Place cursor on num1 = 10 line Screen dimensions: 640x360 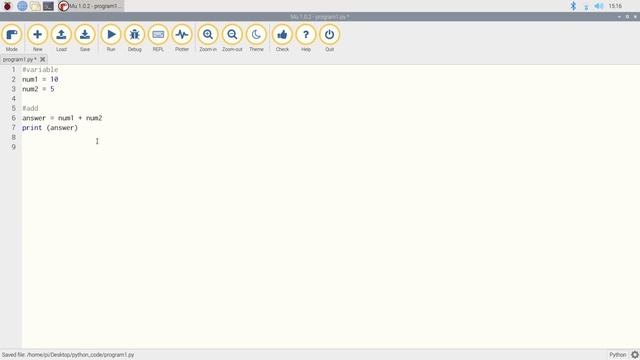coord(40,79)
